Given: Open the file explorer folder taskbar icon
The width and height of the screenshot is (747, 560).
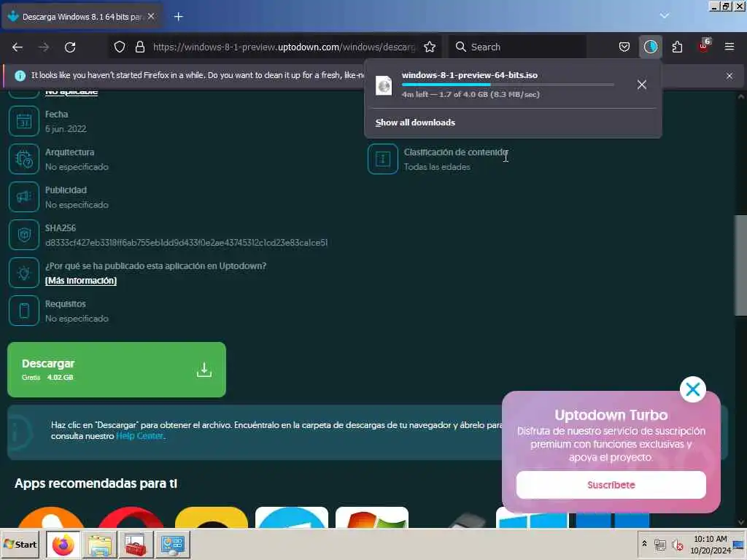Looking at the screenshot, I should (x=99, y=544).
